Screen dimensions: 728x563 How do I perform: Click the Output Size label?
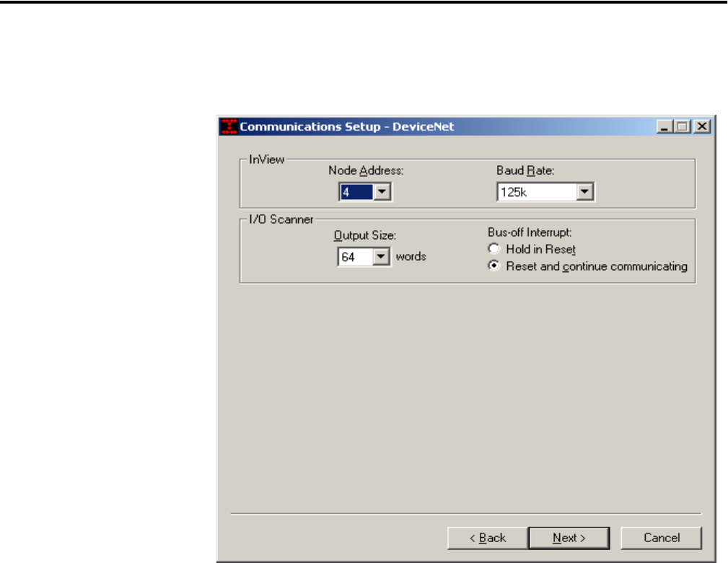click(365, 235)
